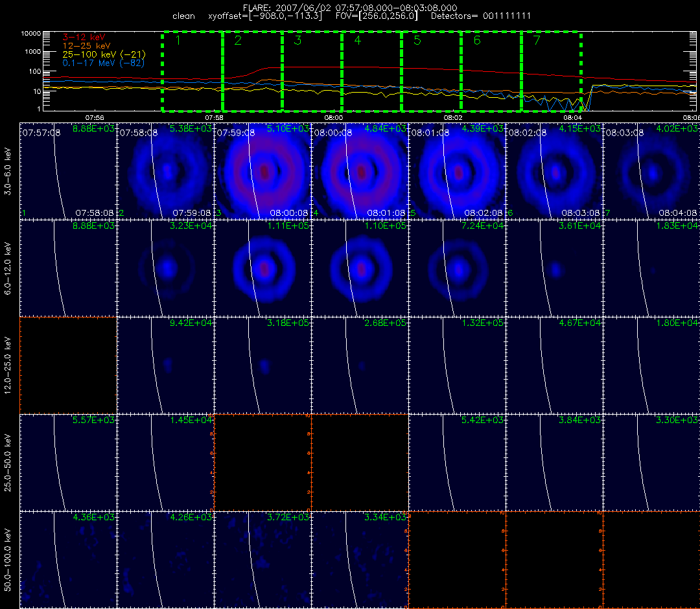700x609 pixels.
Task: Open the 50.0-100.0 keV image with peak 4.36E+03
Action: [68, 560]
